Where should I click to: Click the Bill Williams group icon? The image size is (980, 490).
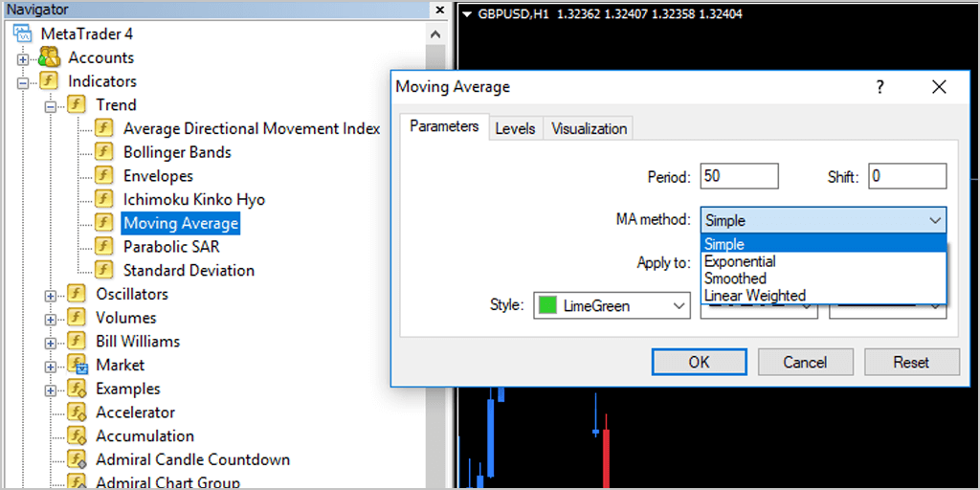pos(77,342)
